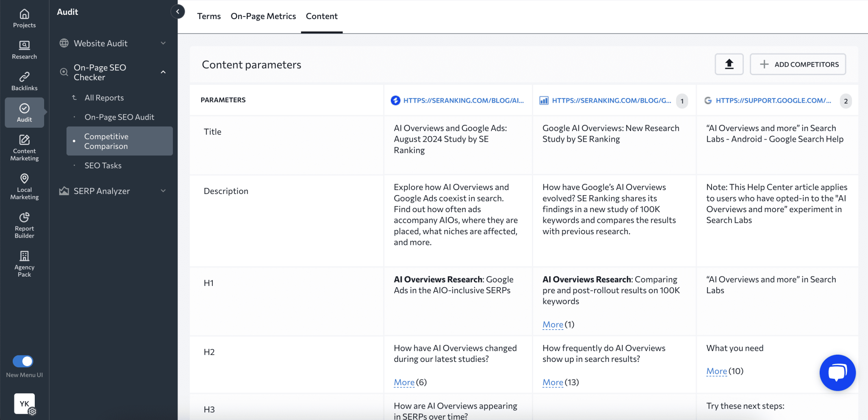Click the export upload icon above the table
Viewport: 868px width, 420px height.
(x=729, y=64)
